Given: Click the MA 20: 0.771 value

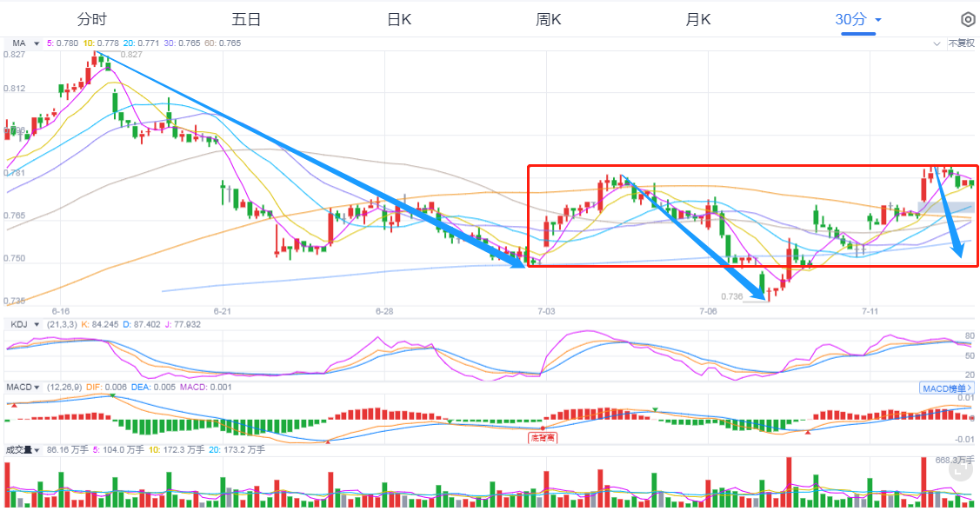Looking at the screenshot, I should pos(141,43).
